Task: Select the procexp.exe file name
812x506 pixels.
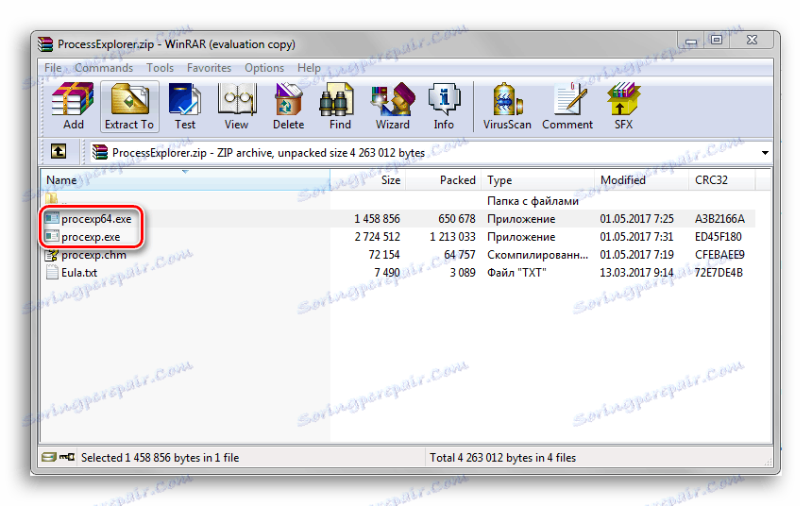Action: tap(91, 237)
